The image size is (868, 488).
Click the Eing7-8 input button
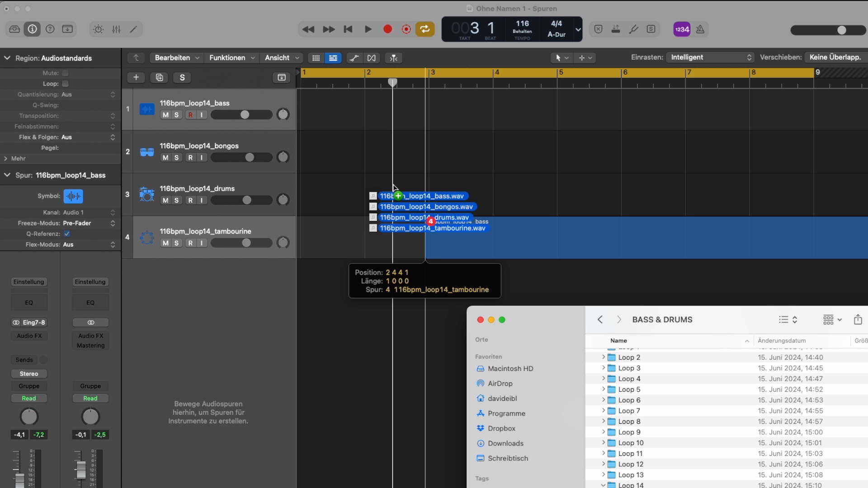(x=29, y=323)
